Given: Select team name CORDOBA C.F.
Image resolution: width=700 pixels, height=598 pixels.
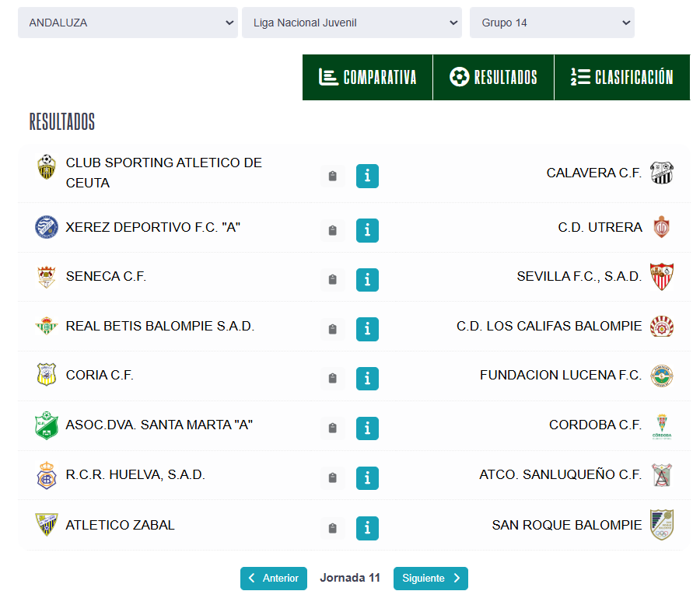Looking at the screenshot, I should tap(596, 425).
